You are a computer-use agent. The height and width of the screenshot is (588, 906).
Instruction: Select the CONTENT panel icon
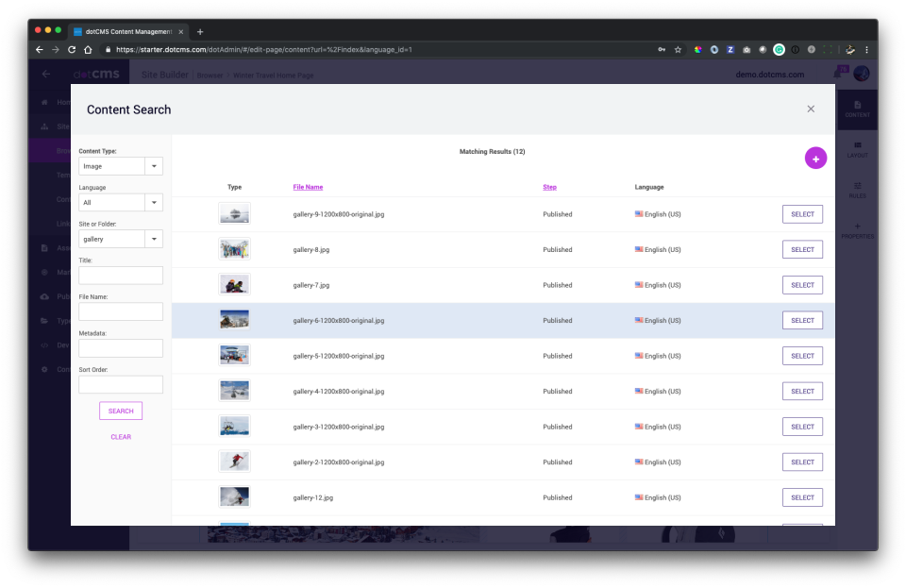click(x=857, y=107)
